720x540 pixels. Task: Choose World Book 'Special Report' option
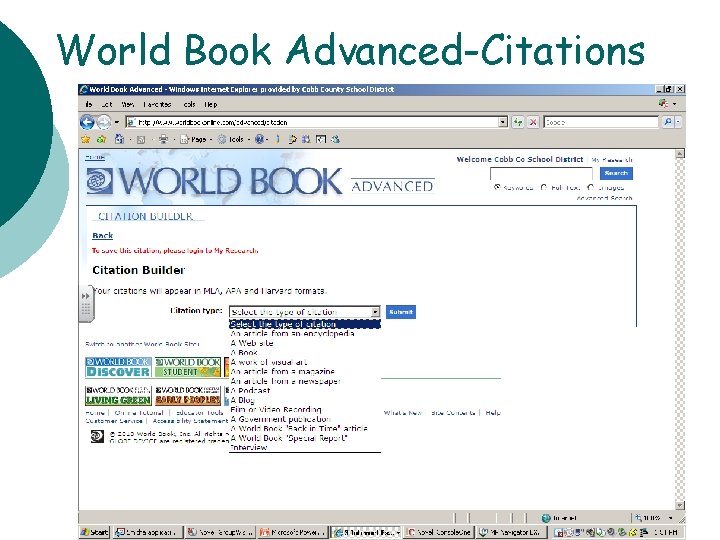tap(304, 438)
